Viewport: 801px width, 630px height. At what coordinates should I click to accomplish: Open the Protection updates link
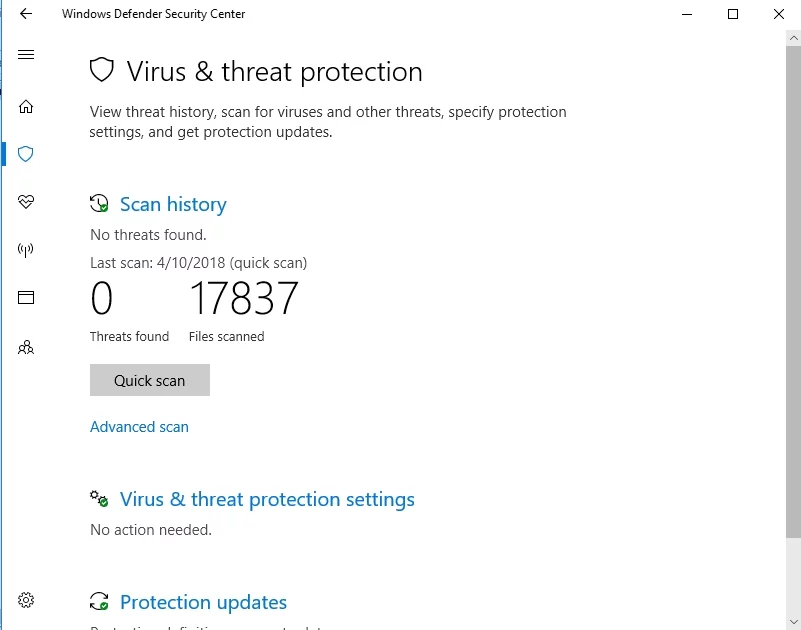(203, 602)
